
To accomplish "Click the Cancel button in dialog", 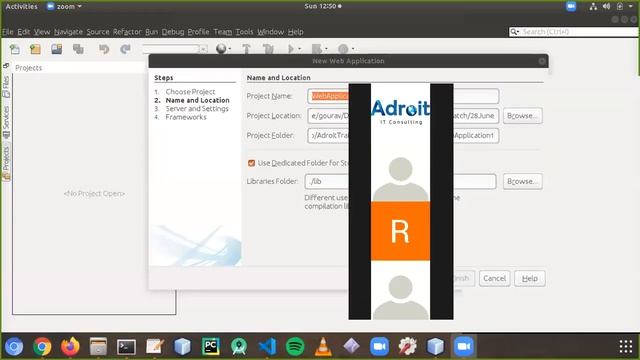I will coord(494,278).
